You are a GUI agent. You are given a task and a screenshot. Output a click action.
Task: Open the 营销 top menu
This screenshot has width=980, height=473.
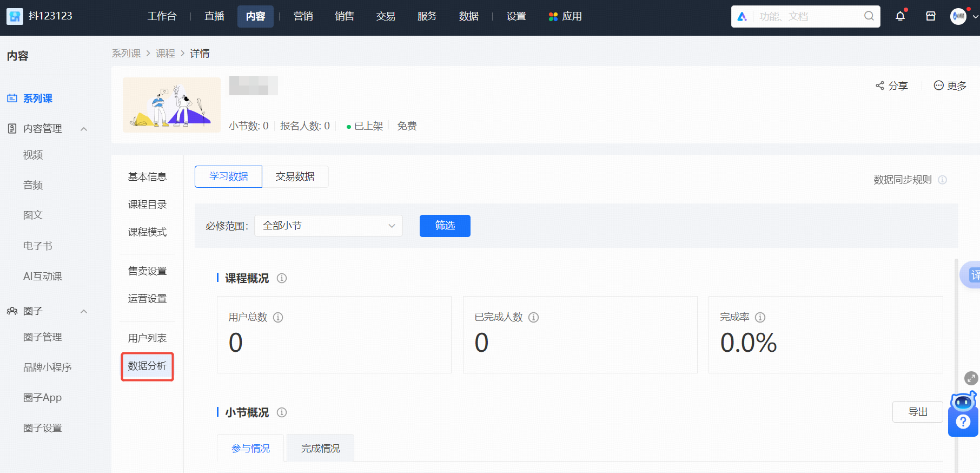pyautogui.click(x=303, y=16)
